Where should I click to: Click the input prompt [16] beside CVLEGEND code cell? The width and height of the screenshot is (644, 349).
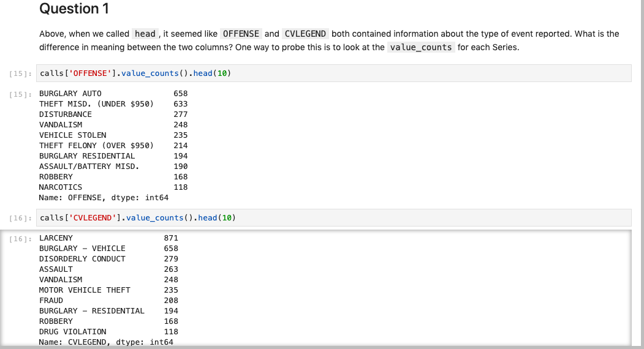pyautogui.click(x=21, y=218)
